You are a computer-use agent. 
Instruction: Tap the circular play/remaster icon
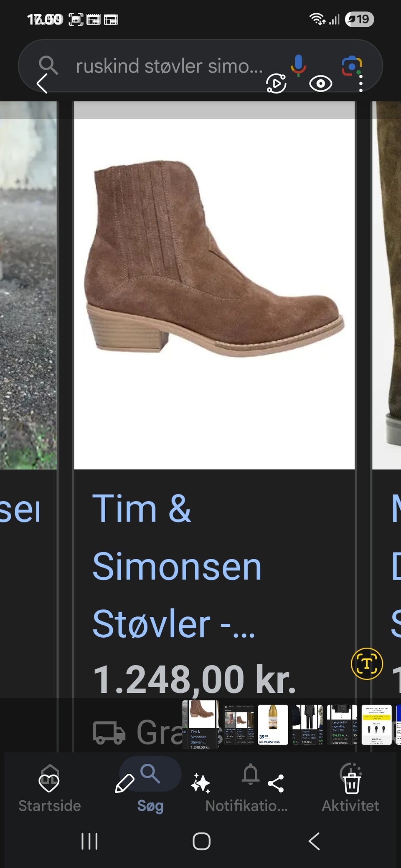click(x=276, y=83)
